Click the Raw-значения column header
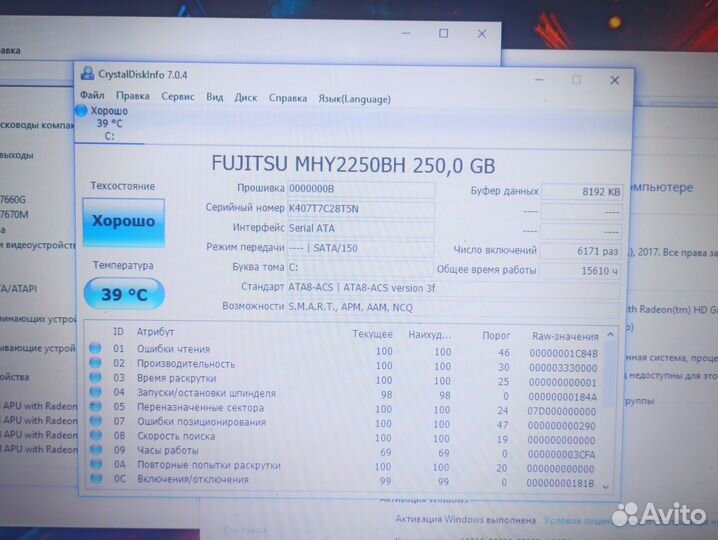 [x=565, y=337]
